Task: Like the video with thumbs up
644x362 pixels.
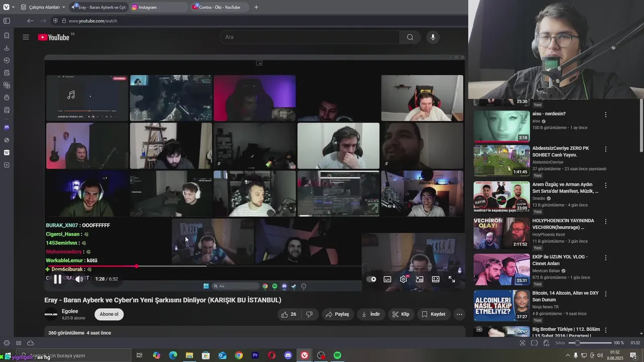Action: click(289, 314)
